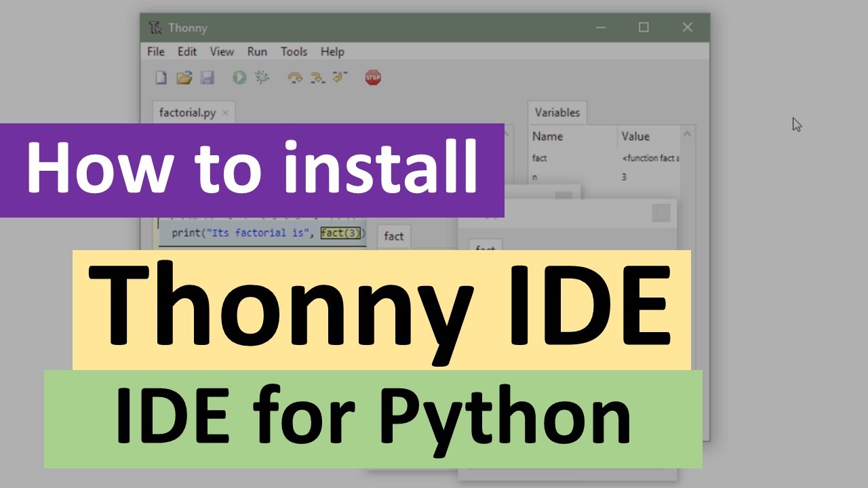868x488 pixels.
Task: Click the Step out debug icon
Action: (x=339, y=77)
